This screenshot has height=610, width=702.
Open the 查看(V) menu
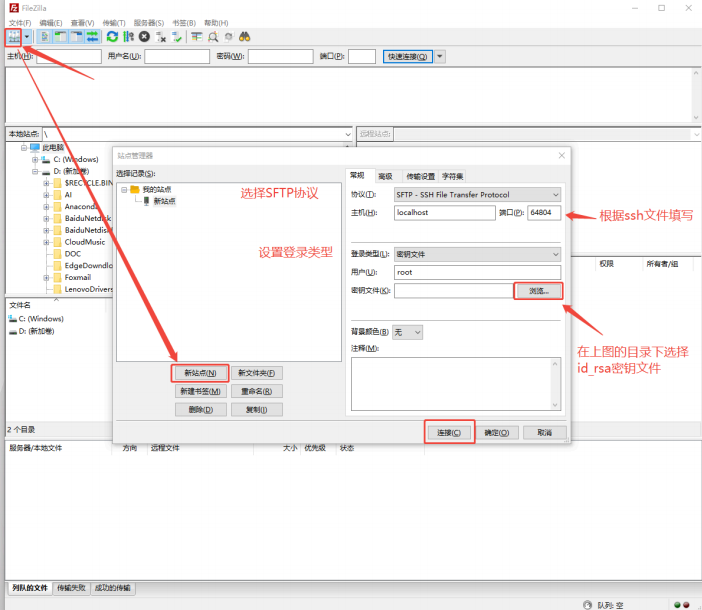click(x=82, y=23)
